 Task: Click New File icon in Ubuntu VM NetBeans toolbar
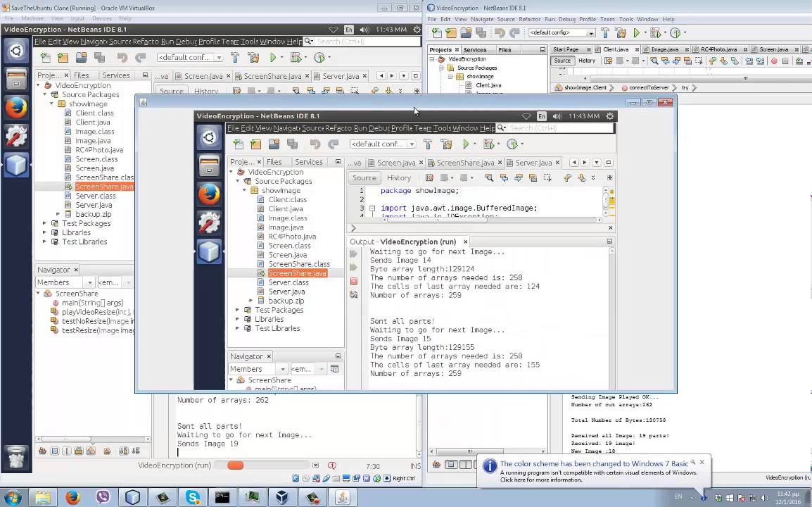46,58
